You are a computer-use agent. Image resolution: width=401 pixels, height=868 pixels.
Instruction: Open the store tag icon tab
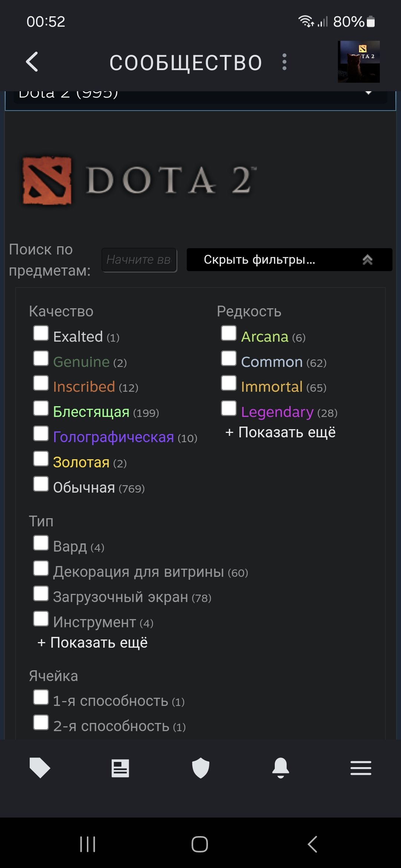40,768
